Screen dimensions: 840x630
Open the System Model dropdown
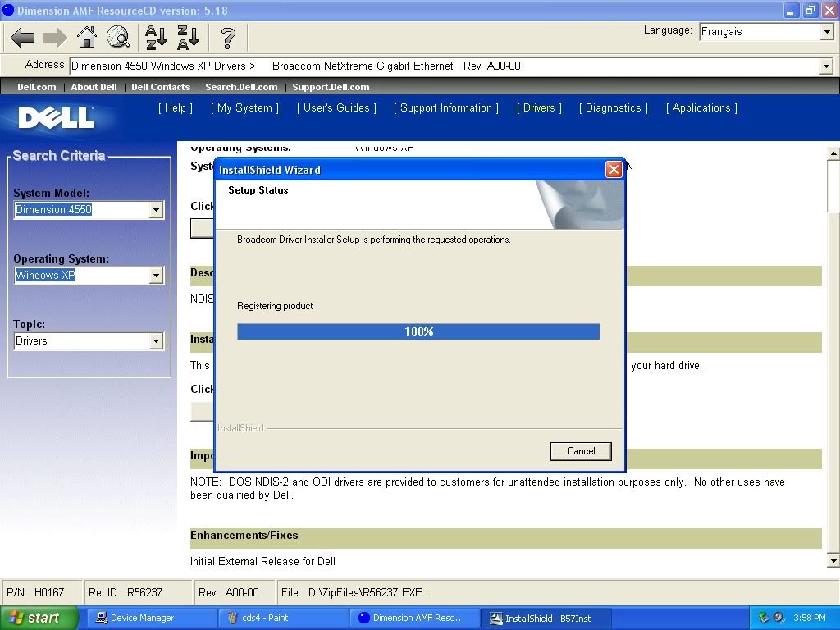pyautogui.click(x=156, y=209)
